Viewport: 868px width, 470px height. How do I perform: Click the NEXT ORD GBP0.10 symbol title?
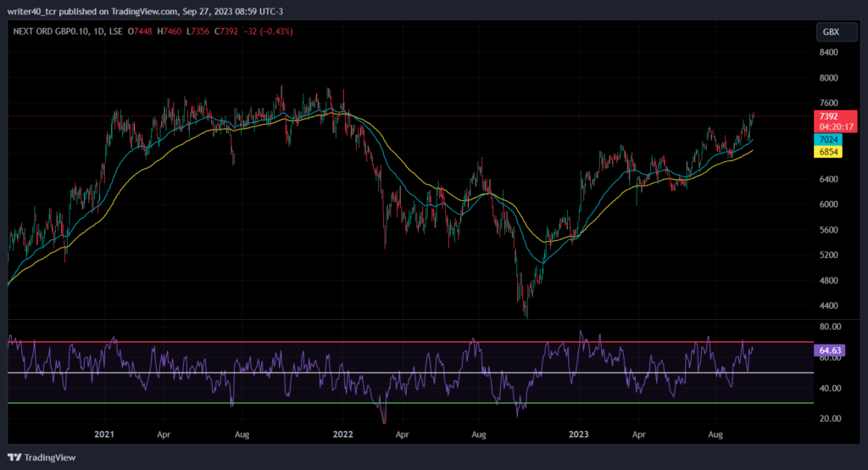[51, 31]
